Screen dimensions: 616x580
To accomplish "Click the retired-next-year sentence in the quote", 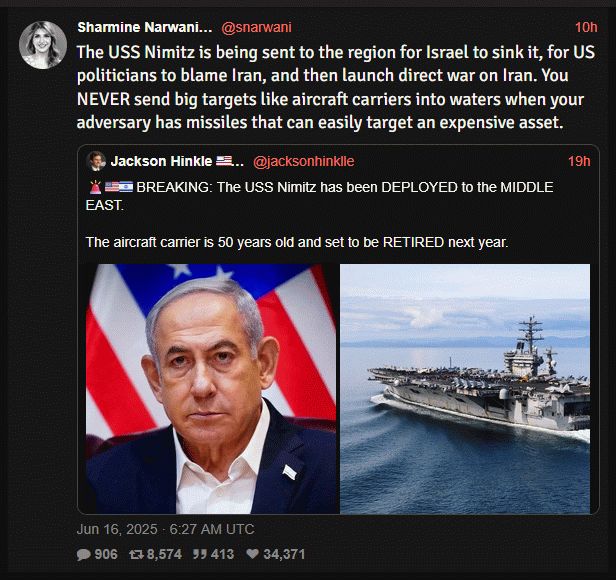I will tap(297, 242).
